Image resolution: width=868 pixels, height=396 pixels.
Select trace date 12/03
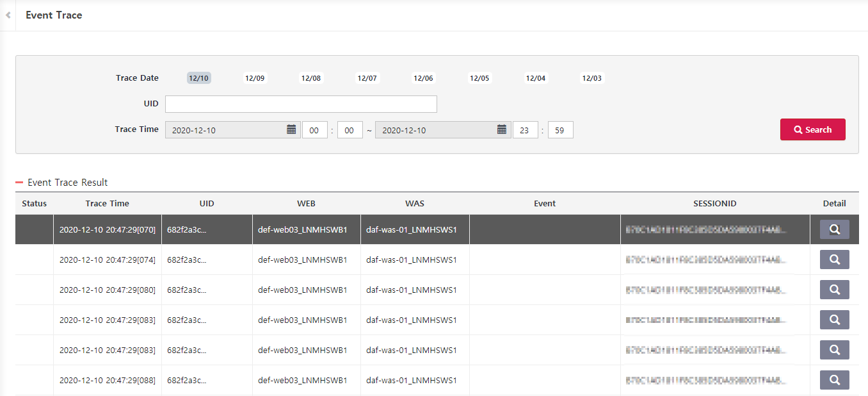pos(591,78)
